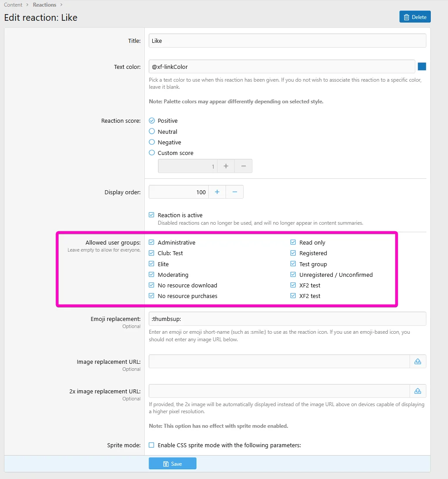
Task: Open Content breadcrumb link
Action: [x=13, y=5]
